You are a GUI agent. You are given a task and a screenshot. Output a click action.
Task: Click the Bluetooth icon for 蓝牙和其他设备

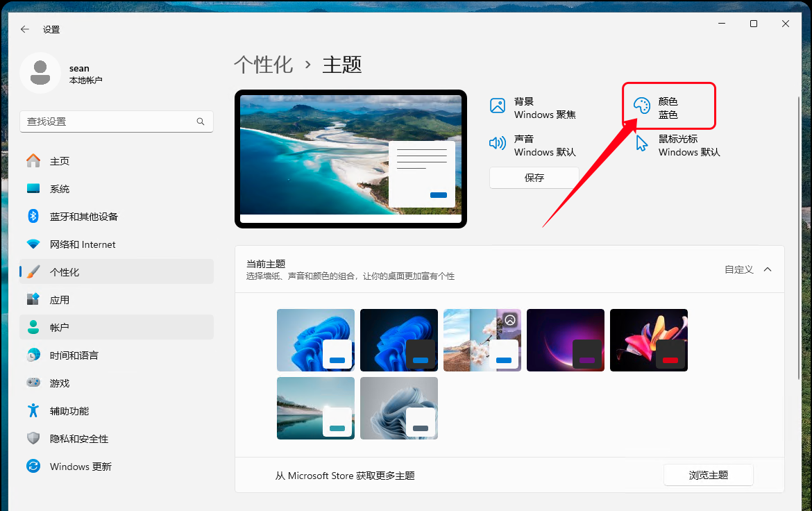tap(33, 216)
